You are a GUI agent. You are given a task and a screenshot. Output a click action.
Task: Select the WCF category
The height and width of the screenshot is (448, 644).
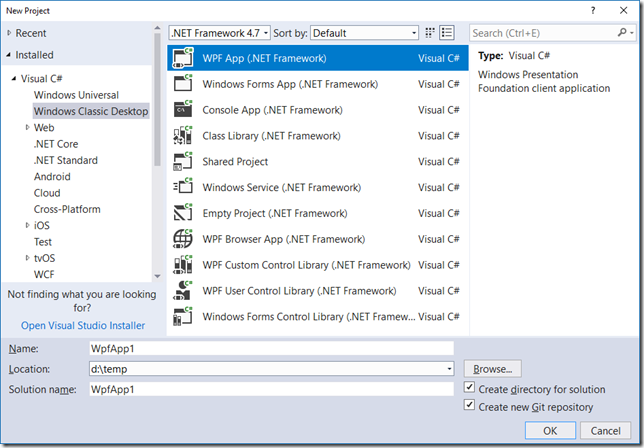coord(44,274)
